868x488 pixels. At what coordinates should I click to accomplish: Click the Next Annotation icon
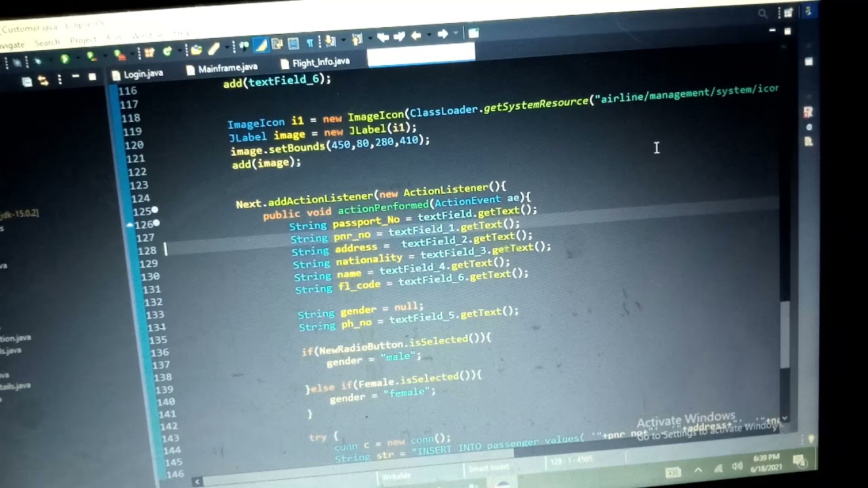pos(329,41)
